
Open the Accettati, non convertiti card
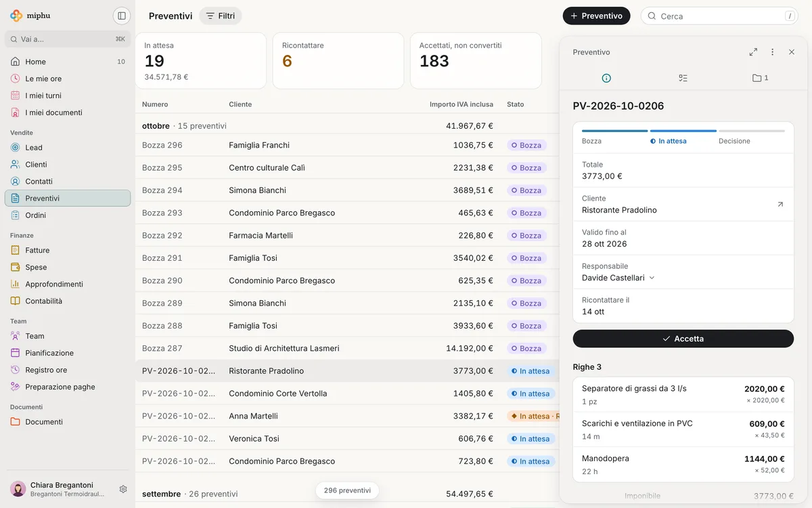476,61
